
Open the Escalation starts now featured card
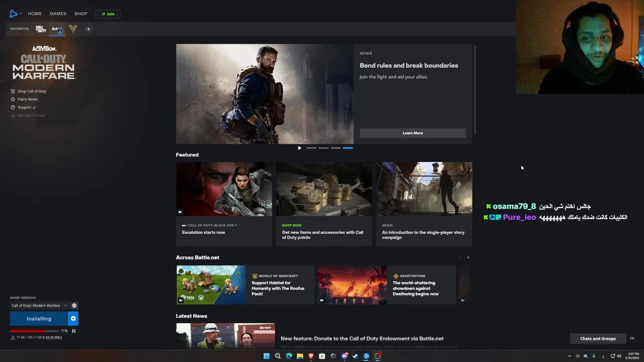point(224,204)
